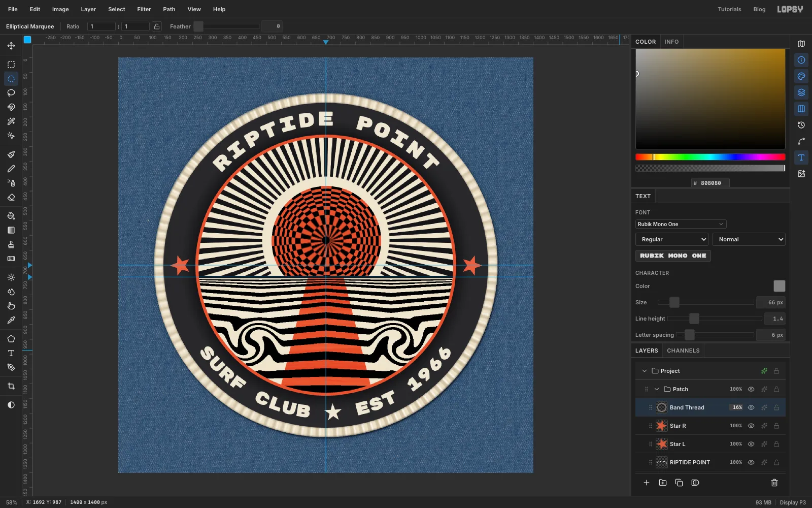Screen dimensions: 812x508
Task: Switch to the Info tab
Action: (671, 42)
